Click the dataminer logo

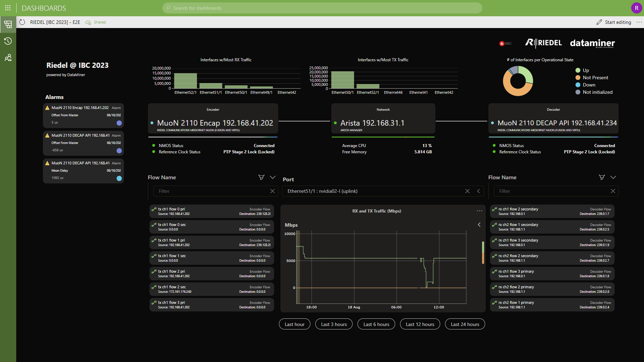point(592,43)
